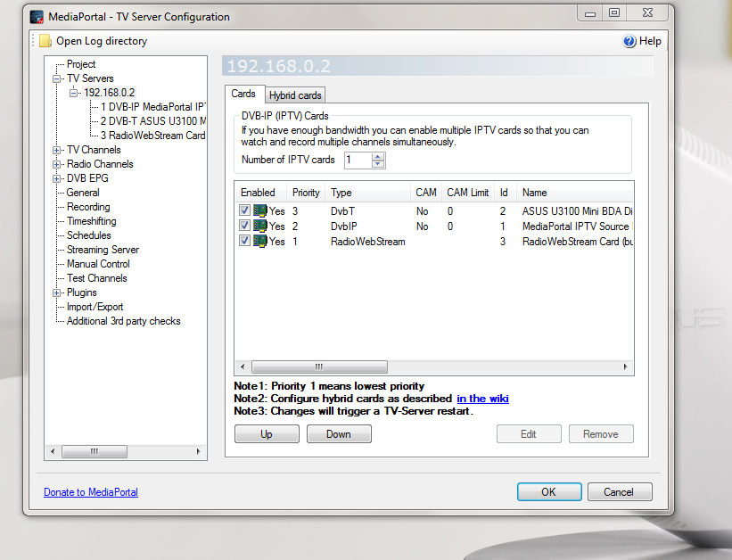Image resolution: width=732 pixels, height=560 pixels.
Task: Uncheck the RadioWebStream card enabled checkbox
Action: pyautogui.click(x=244, y=241)
